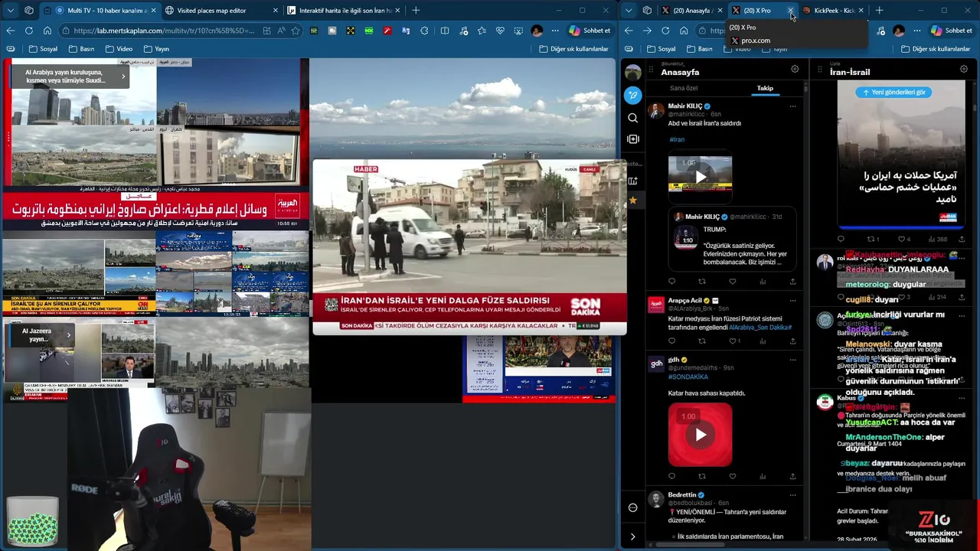The width and height of the screenshot is (980, 551).
Task: Open İran-İsrail column settings gear
Action: coord(964,69)
